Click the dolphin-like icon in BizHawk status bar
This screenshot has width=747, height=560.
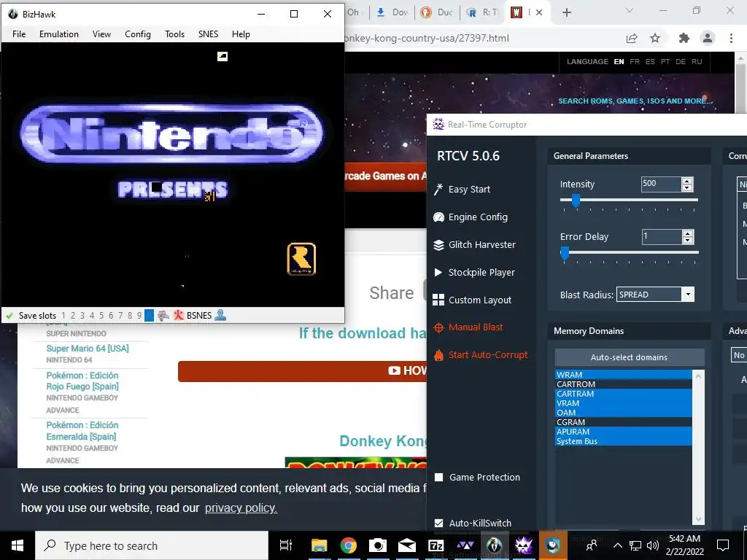163,315
